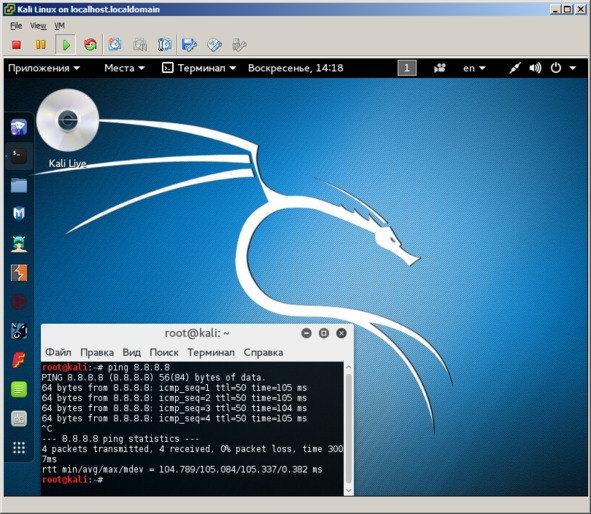The image size is (591, 514).
Task: Click the Suspend VM pause button
Action: pos(41,44)
